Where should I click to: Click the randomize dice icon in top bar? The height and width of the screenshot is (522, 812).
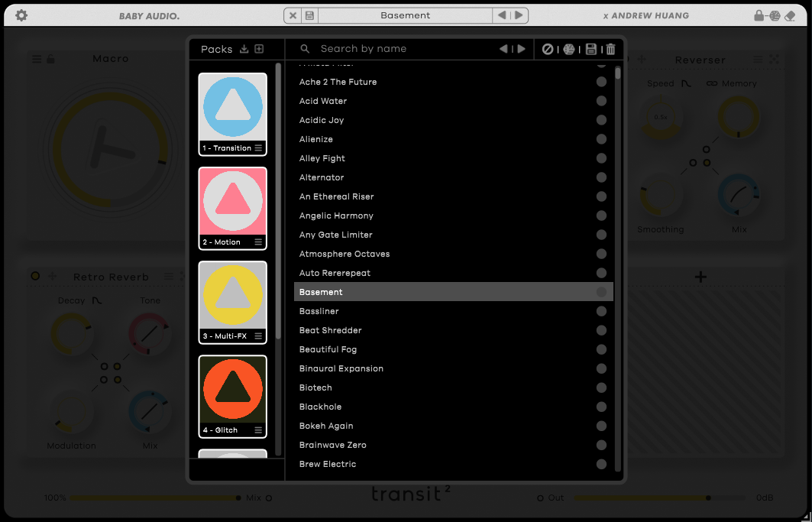coord(775,15)
